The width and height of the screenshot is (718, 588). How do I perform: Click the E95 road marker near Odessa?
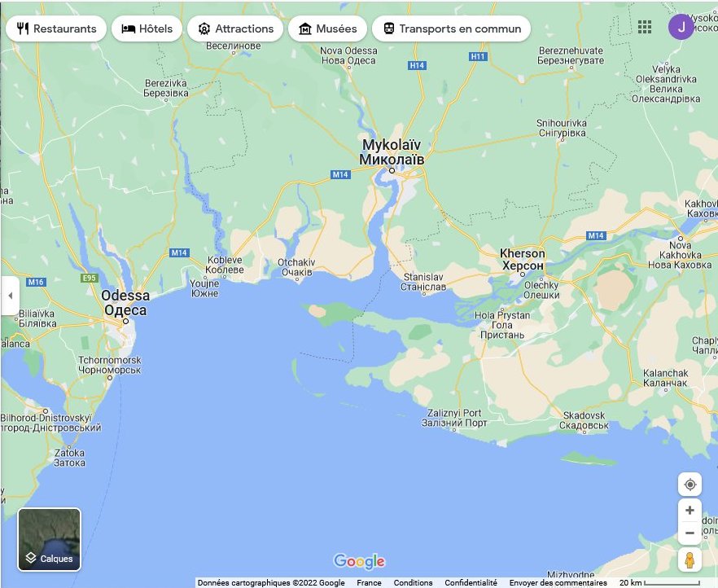click(88, 278)
